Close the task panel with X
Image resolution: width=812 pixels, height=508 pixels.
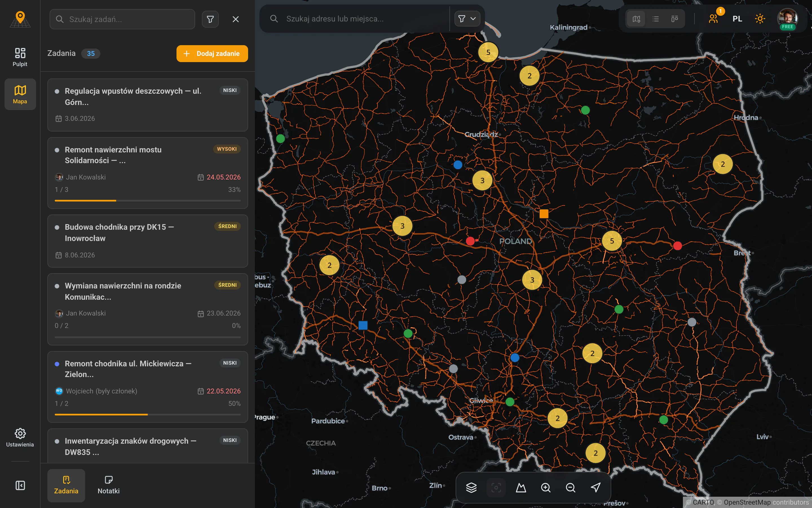[235, 19]
